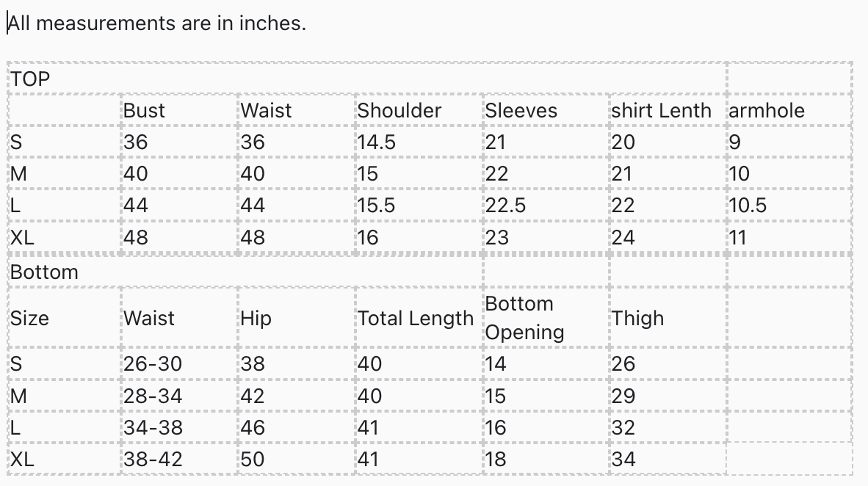Screen dimensions: 868x486
Task: Select the Shoulder column header cell
Action: click(x=399, y=111)
